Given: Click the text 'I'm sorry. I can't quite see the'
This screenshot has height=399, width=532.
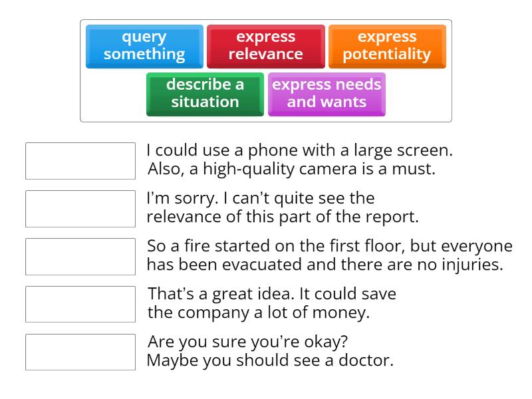Looking at the screenshot, I should (x=261, y=199).
